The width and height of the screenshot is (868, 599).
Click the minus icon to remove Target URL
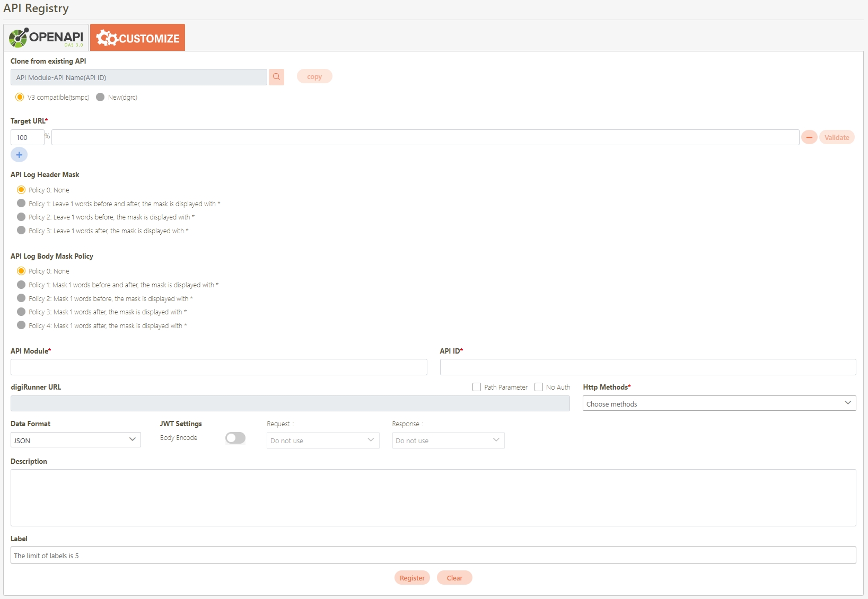coord(809,137)
